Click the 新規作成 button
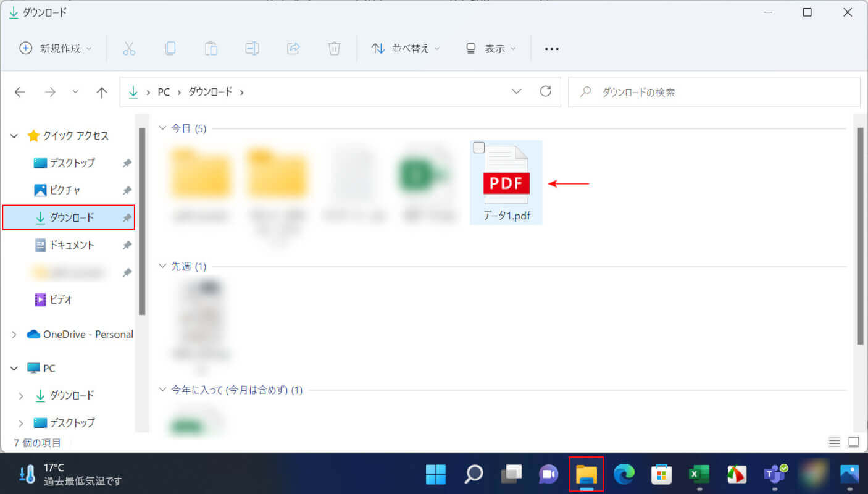868x494 pixels. pyautogui.click(x=56, y=49)
